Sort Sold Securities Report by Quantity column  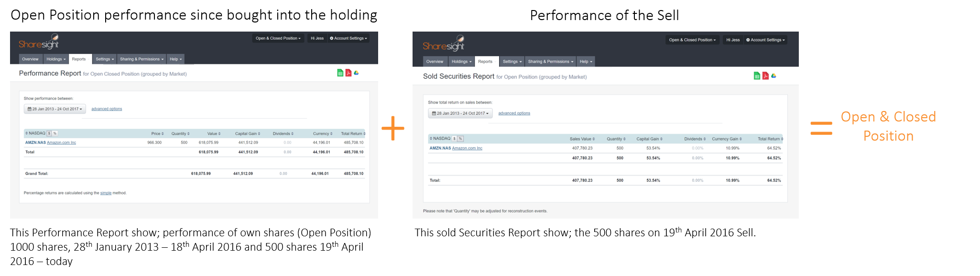pyautogui.click(x=616, y=139)
